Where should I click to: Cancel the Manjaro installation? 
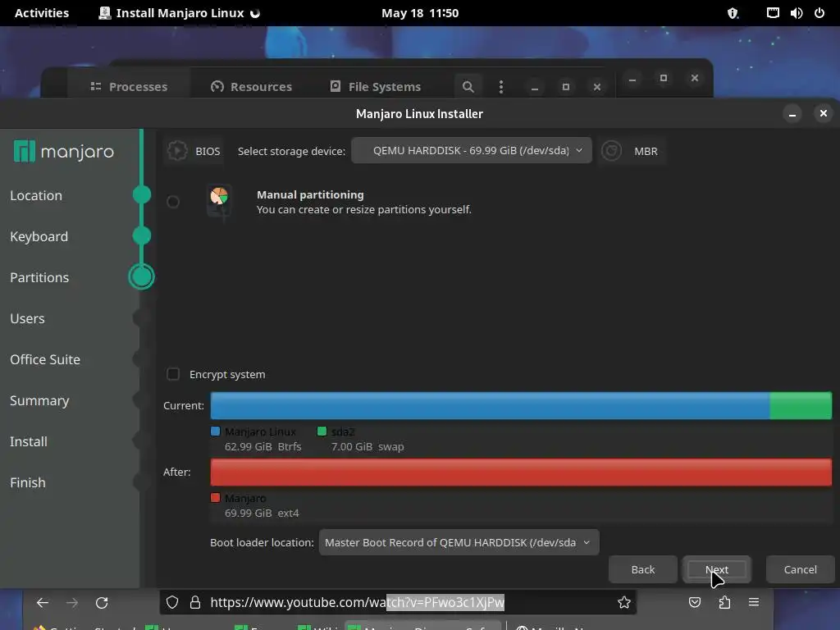801,569
